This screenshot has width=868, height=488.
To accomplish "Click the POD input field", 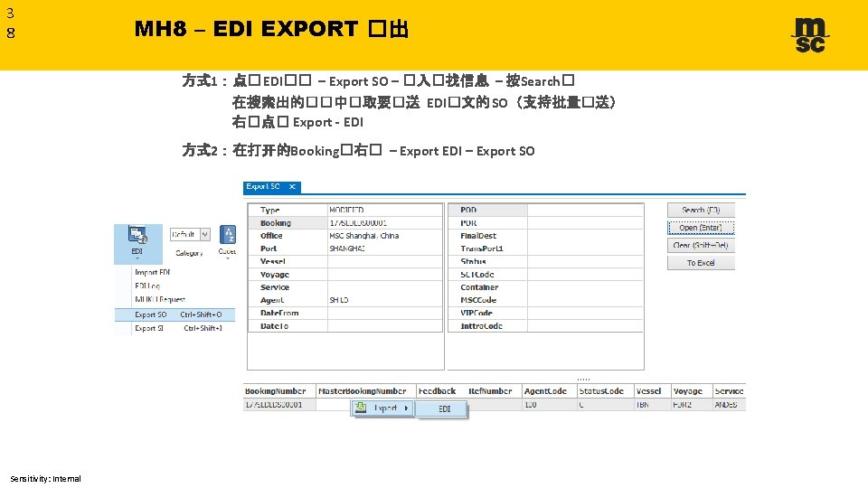I will tap(585, 210).
